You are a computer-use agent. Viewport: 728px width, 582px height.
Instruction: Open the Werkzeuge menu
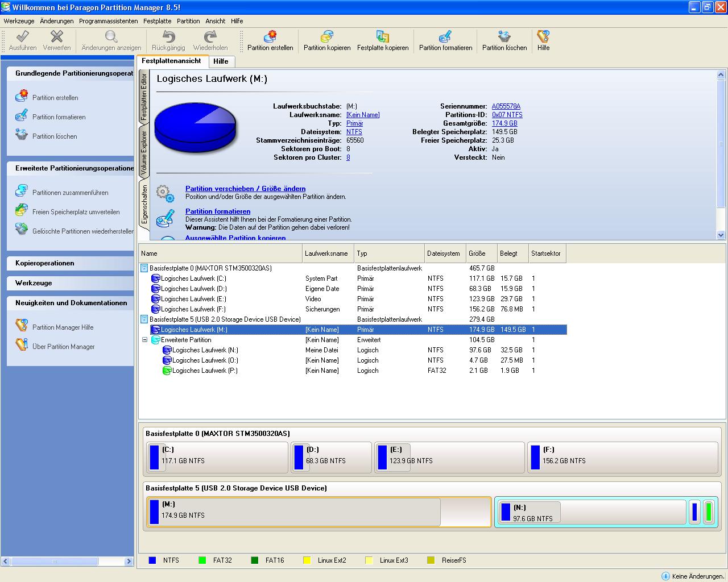(x=19, y=21)
